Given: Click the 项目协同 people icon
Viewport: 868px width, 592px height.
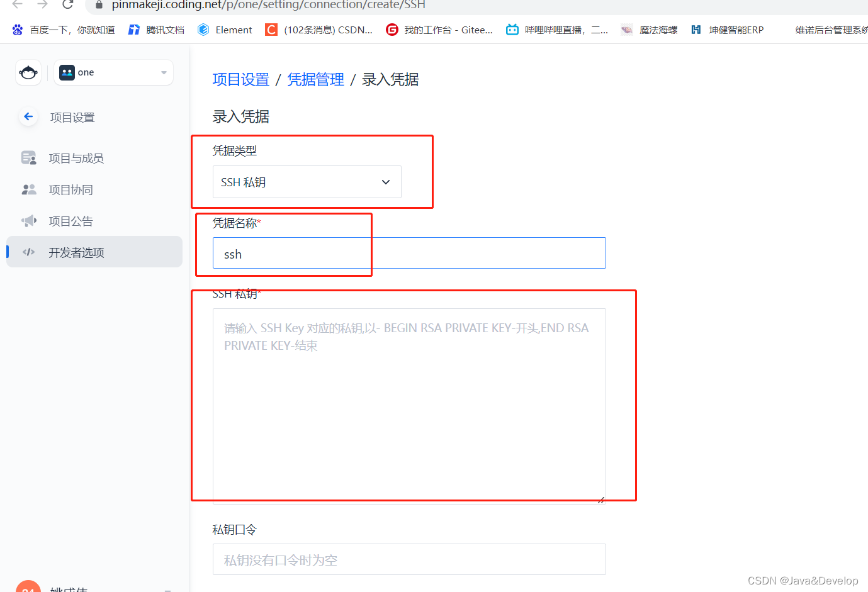Looking at the screenshot, I should tap(29, 189).
